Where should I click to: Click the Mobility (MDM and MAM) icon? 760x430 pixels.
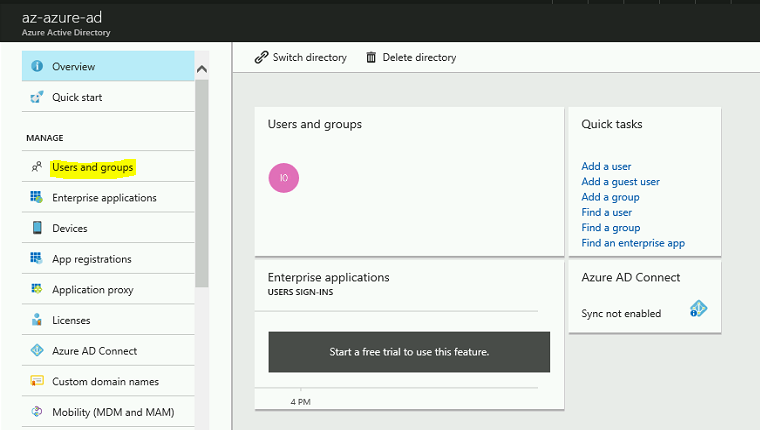37,412
